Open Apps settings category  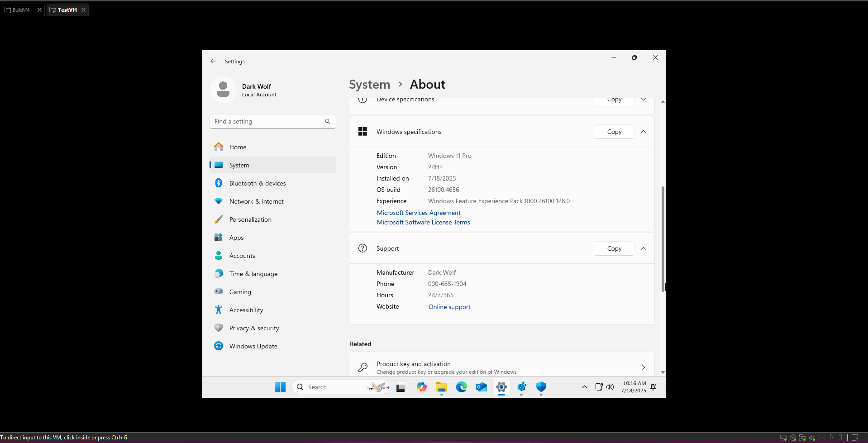click(273, 238)
